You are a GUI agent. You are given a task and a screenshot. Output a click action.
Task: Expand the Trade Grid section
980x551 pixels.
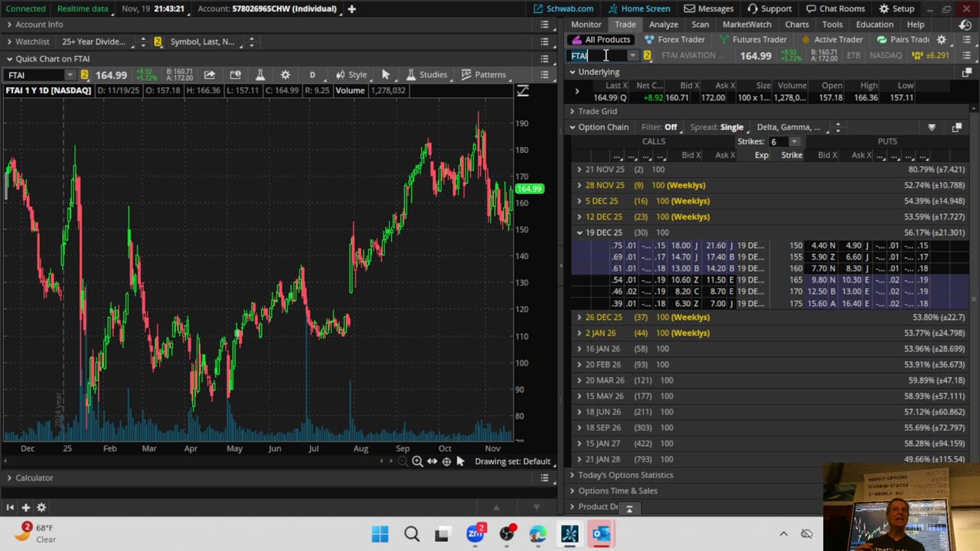pos(572,112)
